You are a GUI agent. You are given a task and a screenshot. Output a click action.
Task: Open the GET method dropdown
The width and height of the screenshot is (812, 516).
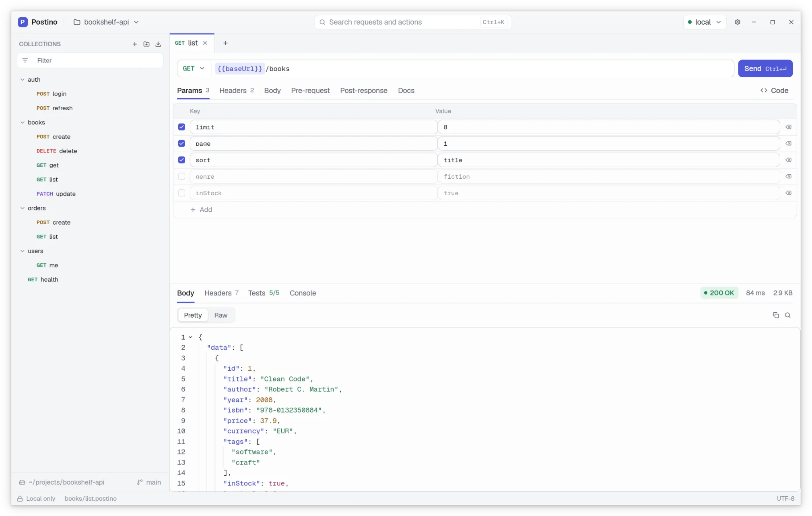(x=194, y=69)
